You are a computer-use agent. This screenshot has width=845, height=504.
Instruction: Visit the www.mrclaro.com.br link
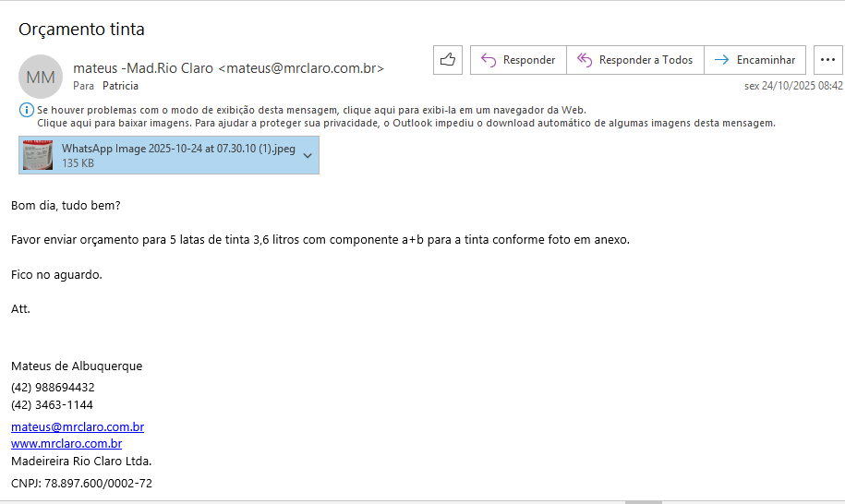66,444
